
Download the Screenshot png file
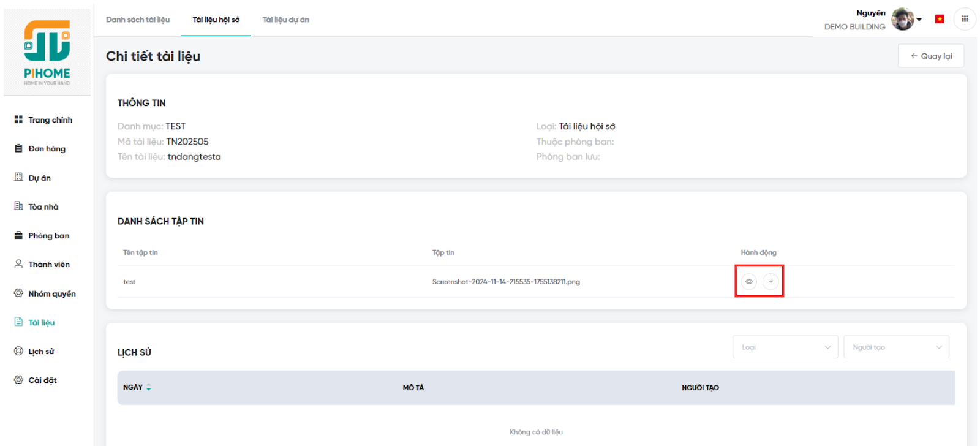771,282
